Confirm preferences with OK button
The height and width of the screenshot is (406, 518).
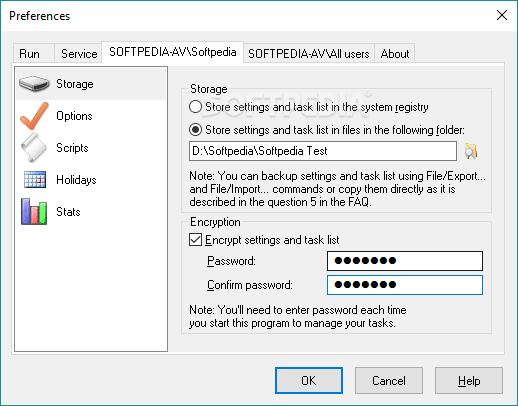[x=309, y=380]
